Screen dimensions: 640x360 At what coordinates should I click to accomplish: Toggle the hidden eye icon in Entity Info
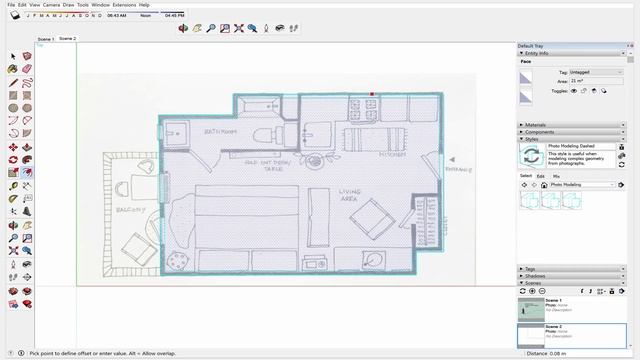coord(574,91)
